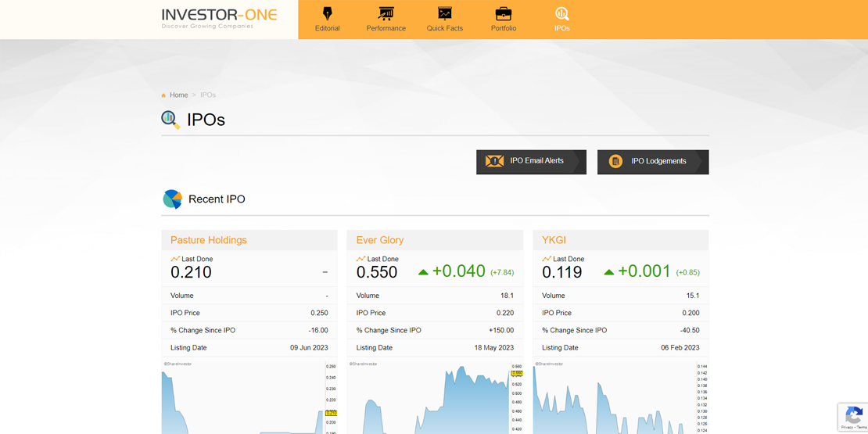The height and width of the screenshot is (434, 868).
Task: Select Ever Glory IPO price 0.220
Action: 505,313
